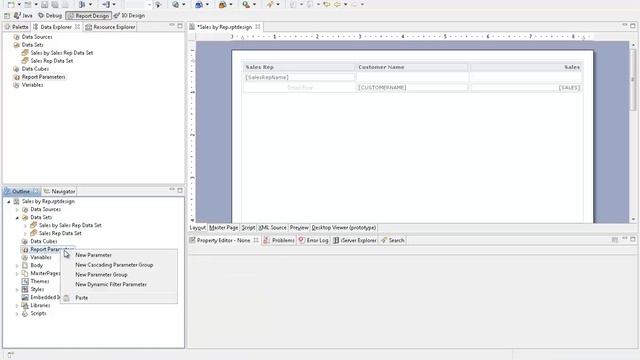The height and width of the screenshot is (360, 640).
Task: Click the layout editor vertical scrollbar
Action: (633, 80)
